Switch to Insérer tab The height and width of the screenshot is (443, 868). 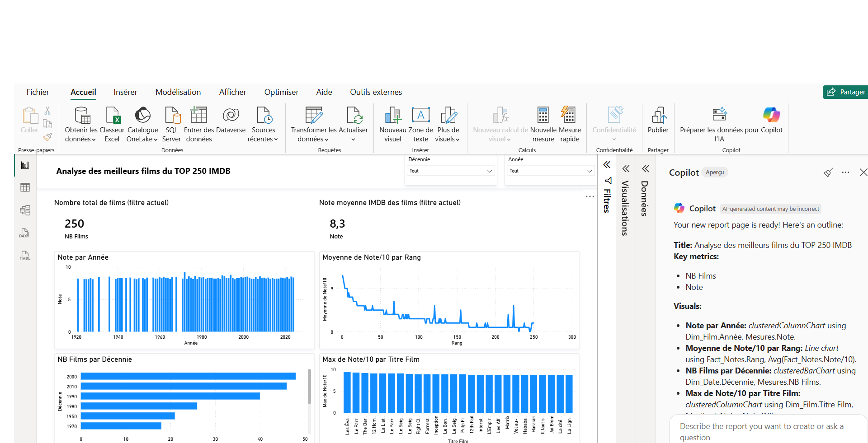pyautogui.click(x=126, y=92)
